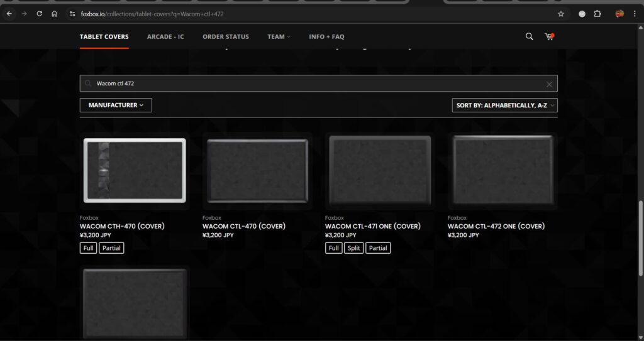Click in the Wacom ctl 472 search field

tap(314, 84)
